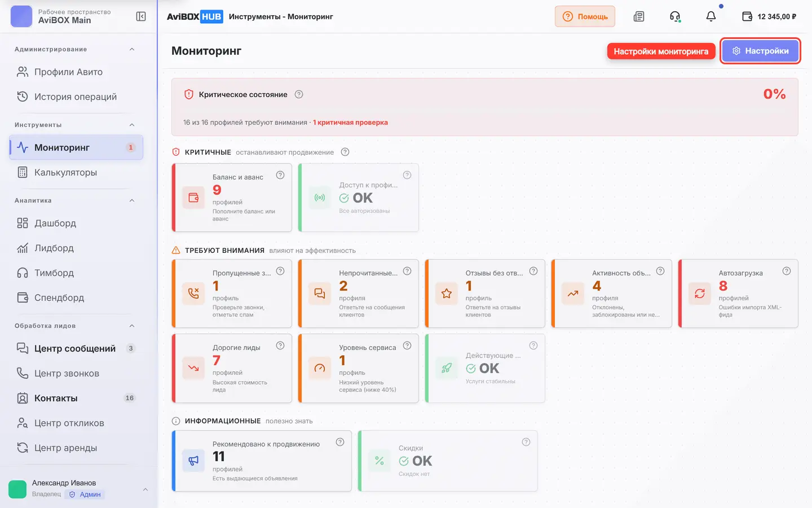Click trend icon on Активность объявлений card
Viewport: 812px width, 508px height.
573,294
